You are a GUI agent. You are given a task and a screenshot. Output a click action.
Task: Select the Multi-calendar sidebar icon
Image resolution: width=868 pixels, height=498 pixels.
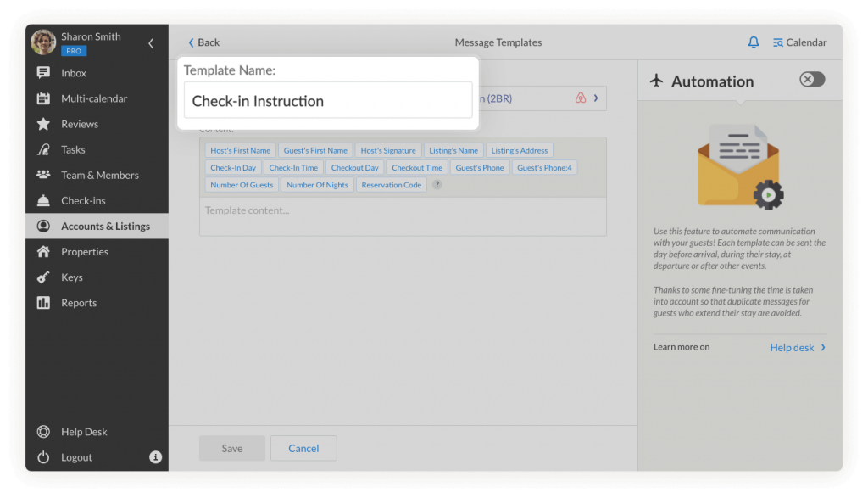42,98
